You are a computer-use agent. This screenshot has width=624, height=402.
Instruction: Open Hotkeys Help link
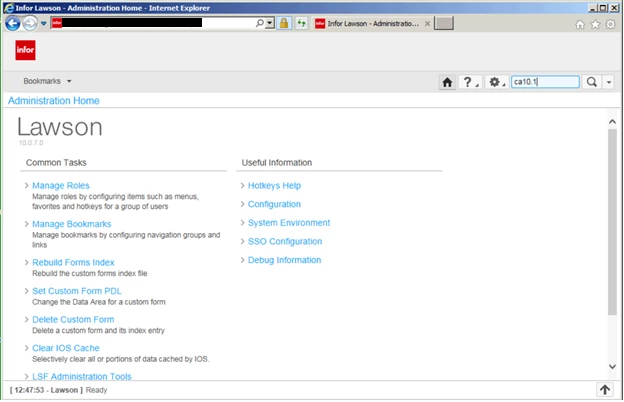click(x=274, y=185)
